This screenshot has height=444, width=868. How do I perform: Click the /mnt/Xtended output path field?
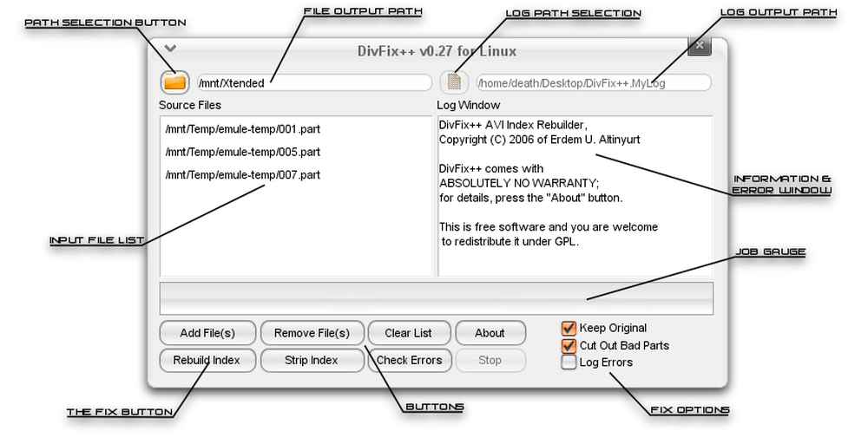coord(314,83)
